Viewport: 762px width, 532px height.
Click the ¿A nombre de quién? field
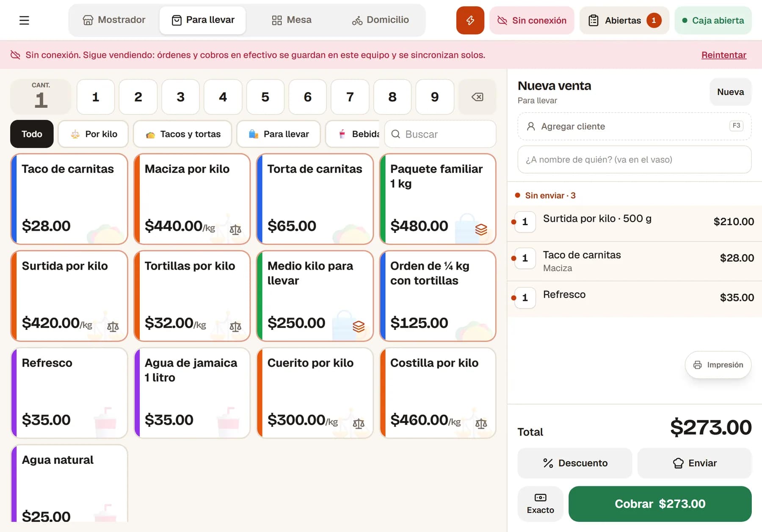[635, 160]
